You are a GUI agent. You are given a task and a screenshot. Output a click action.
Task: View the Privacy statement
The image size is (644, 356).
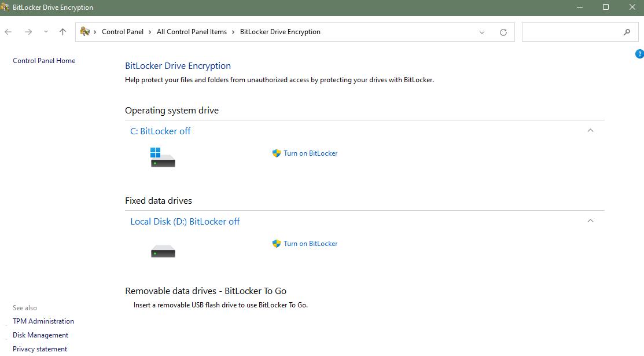(39, 348)
